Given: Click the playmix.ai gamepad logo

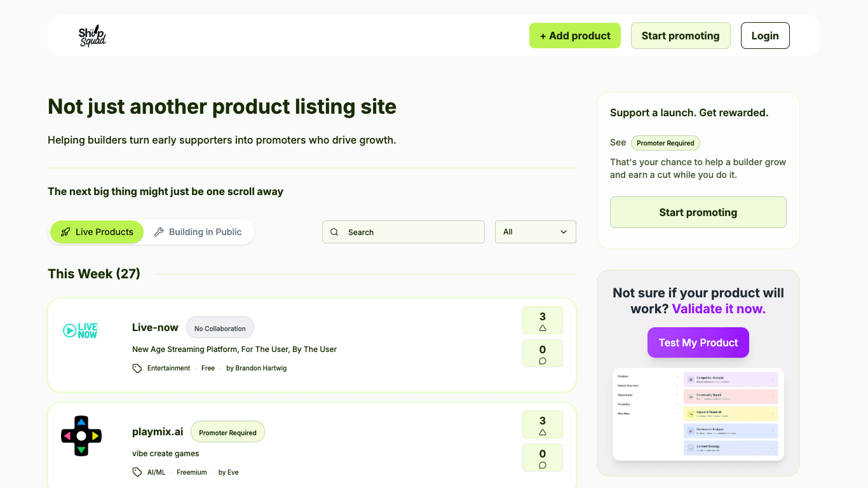Looking at the screenshot, I should [x=81, y=435].
